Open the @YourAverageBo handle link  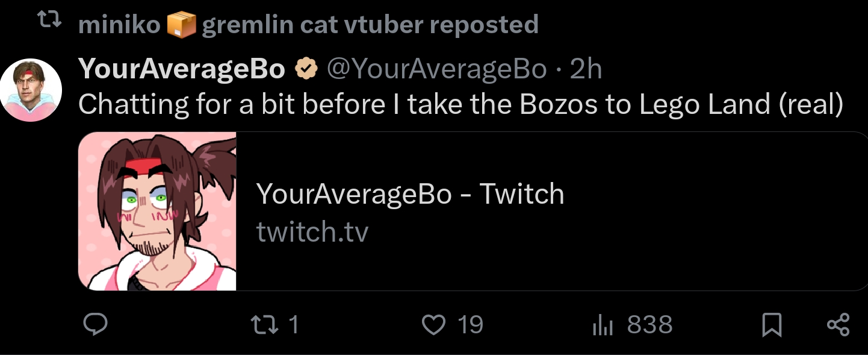coord(436,70)
